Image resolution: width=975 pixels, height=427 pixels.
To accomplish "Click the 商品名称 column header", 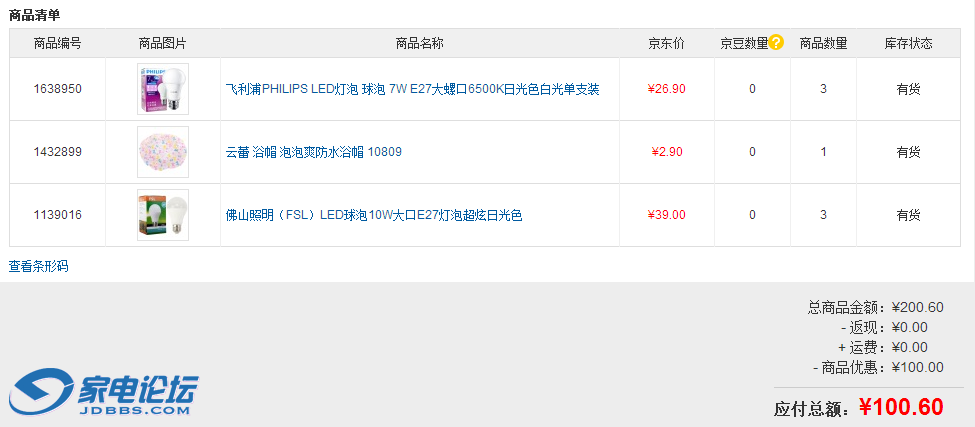I will click(420, 44).
